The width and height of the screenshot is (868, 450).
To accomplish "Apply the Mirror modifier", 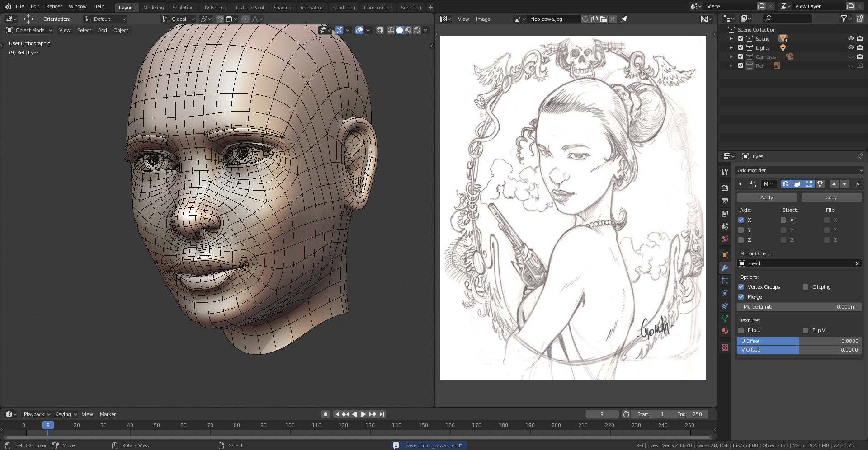I will coord(767,197).
